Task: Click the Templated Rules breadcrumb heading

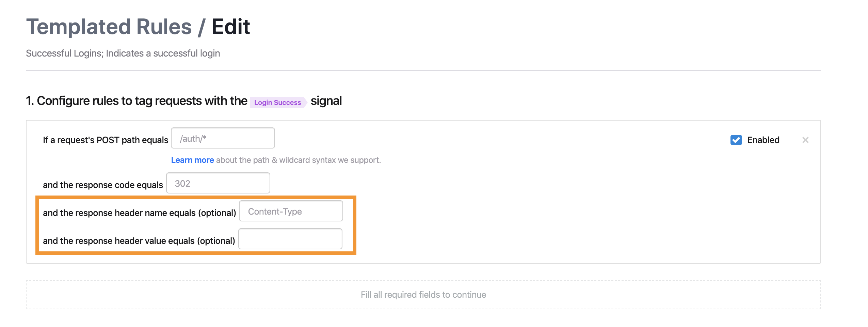Action: (109, 27)
